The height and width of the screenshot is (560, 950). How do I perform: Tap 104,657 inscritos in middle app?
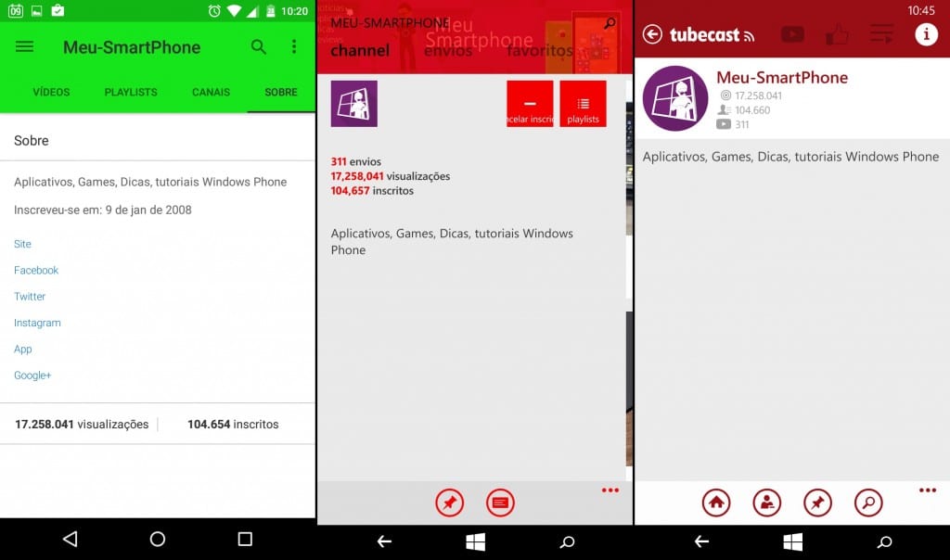pyautogui.click(x=372, y=191)
